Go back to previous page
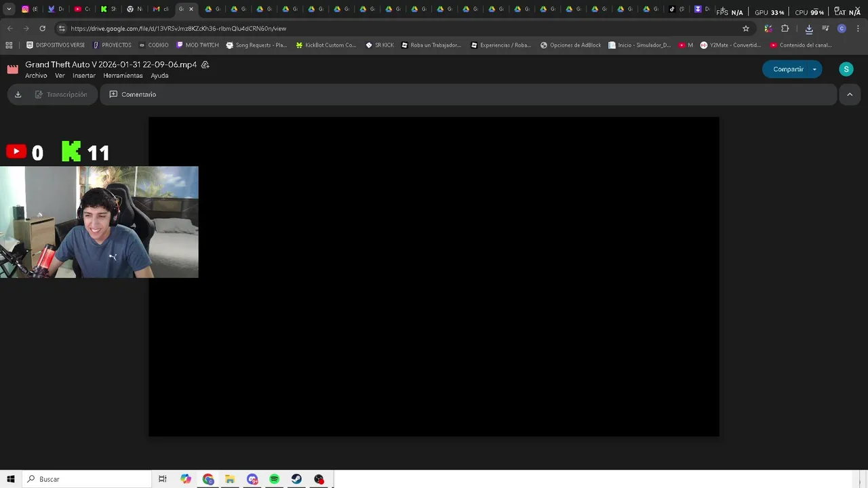Screen dimensions: 868x488 (10, 28)
